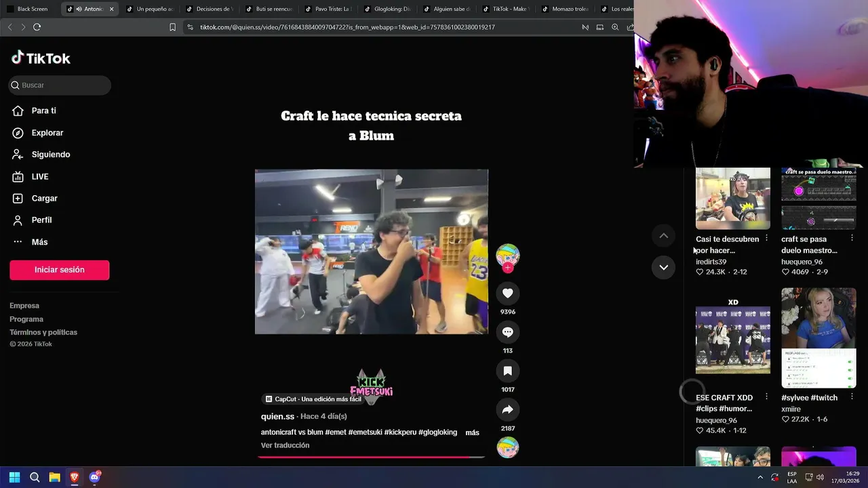The height and width of the screenshot is (488, 868).
Task: Open Casi te descubren video thumbnail
Action: point(733,199)
